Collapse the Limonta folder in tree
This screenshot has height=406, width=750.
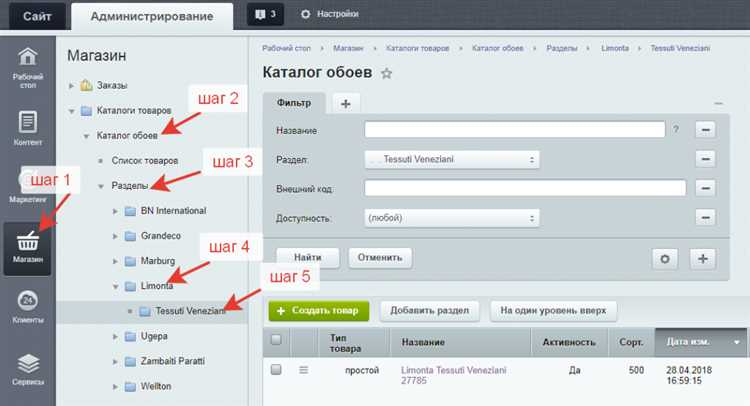tap(115, 286)
